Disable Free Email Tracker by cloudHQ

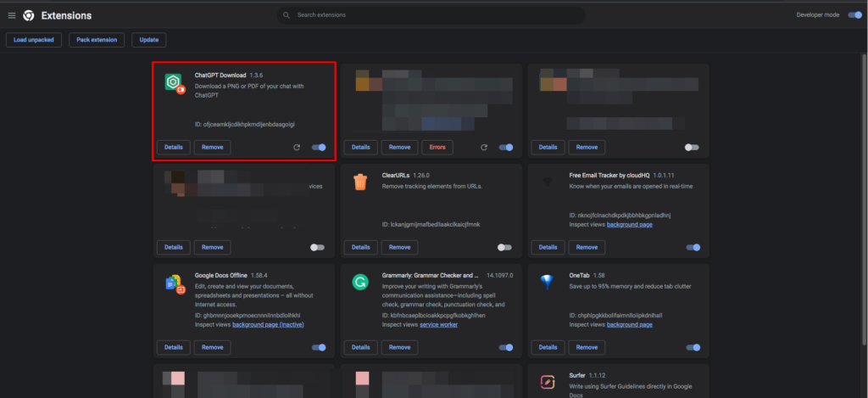(693, 247)
